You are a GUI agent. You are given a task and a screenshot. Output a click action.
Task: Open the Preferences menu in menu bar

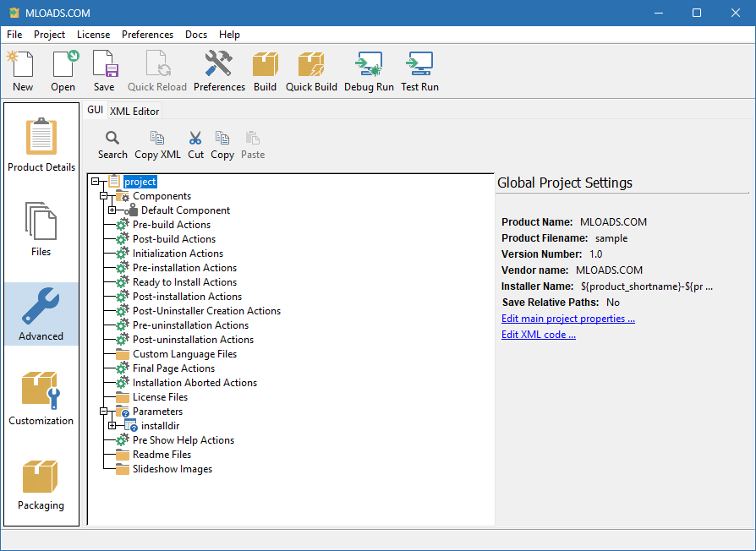pyautogui.click(x=147, y=35)
